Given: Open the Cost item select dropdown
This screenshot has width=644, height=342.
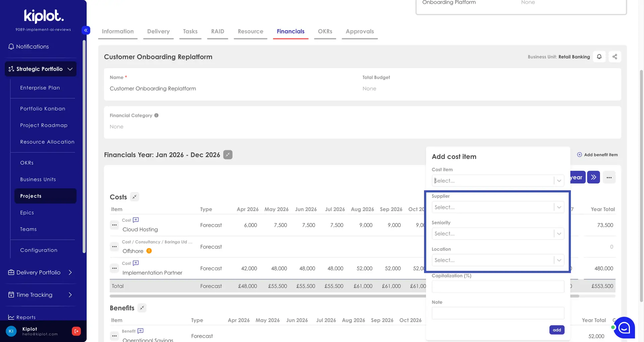Looking at the screenshot, I should coord(498,180).
